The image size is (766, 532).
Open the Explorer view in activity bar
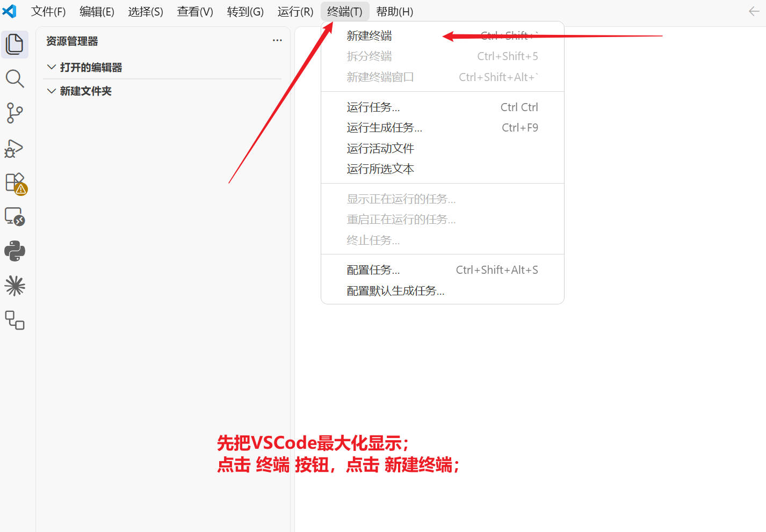point(15,44)
